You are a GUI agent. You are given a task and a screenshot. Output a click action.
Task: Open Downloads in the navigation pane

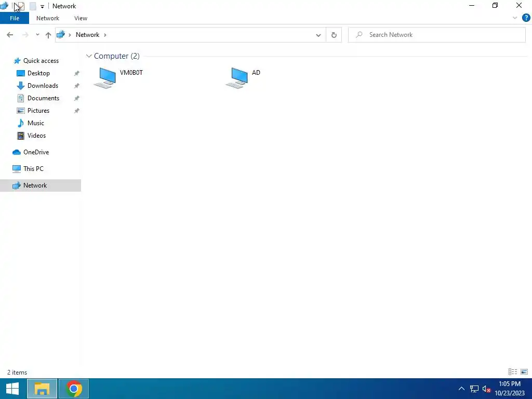[43, 86]
